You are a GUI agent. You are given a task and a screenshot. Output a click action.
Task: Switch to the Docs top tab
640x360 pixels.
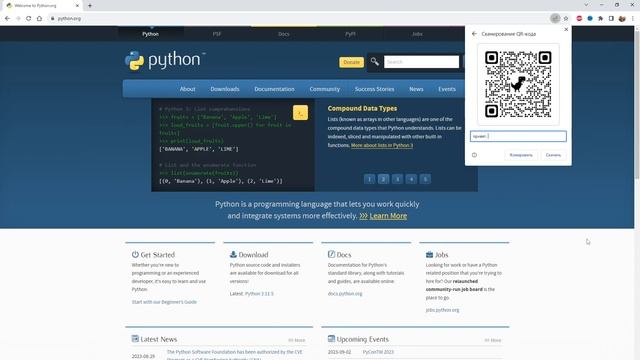click(x=284, y=34)
